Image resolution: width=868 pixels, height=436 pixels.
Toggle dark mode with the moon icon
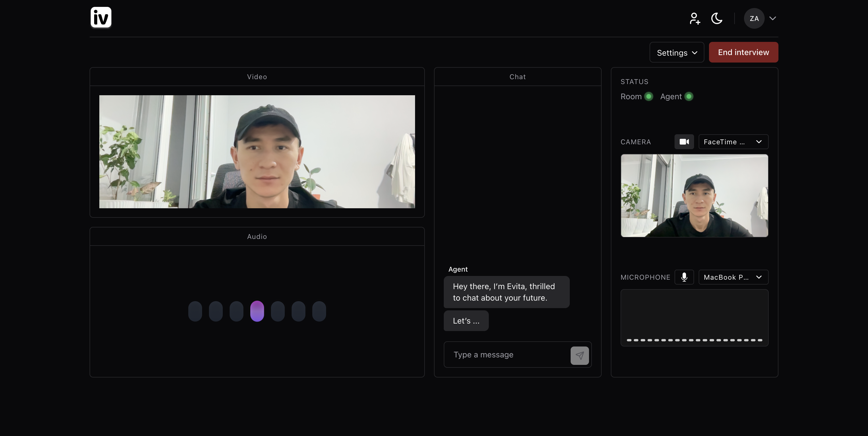tap(717, 19)
